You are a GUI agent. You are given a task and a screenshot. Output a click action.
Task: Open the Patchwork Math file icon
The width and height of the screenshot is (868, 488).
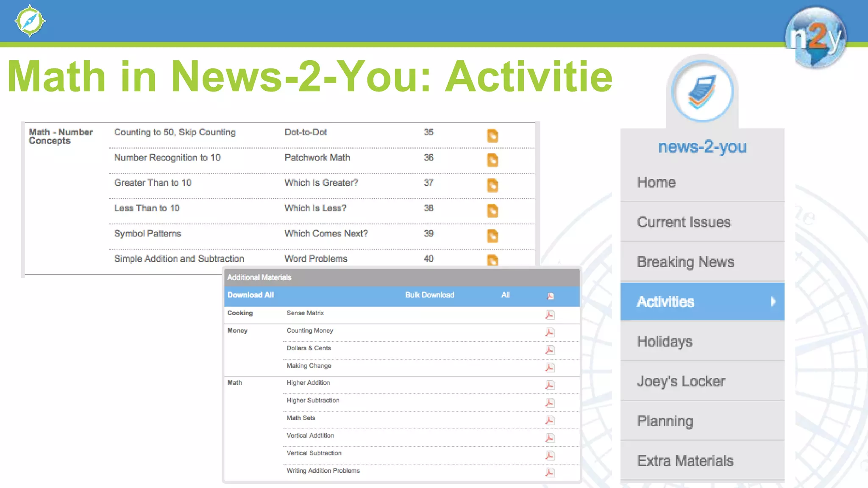[492, 160]
